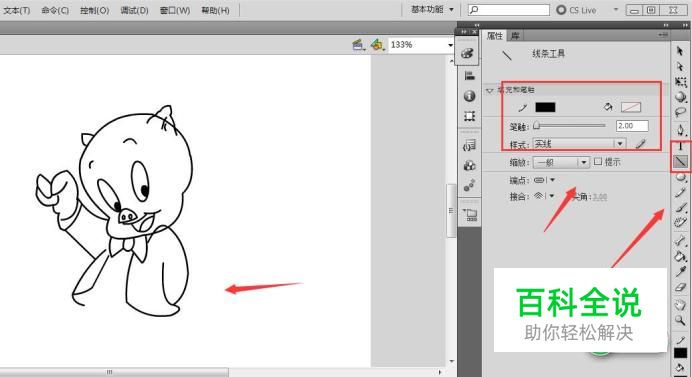The image size is (692, 377).
Task: Click the stroke width 2.00 field
Action: click(x=632, y=126)
